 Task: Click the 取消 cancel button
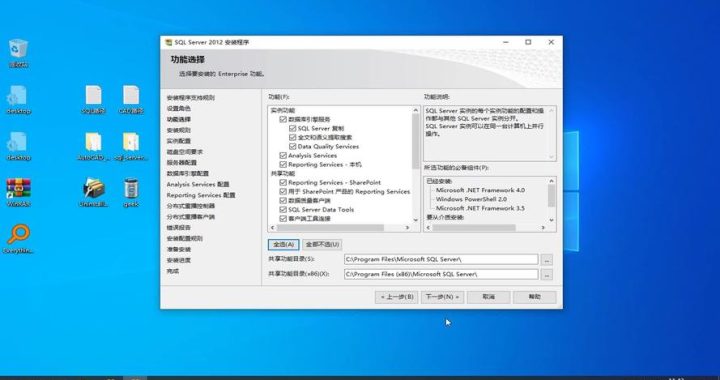click(489, 297)
